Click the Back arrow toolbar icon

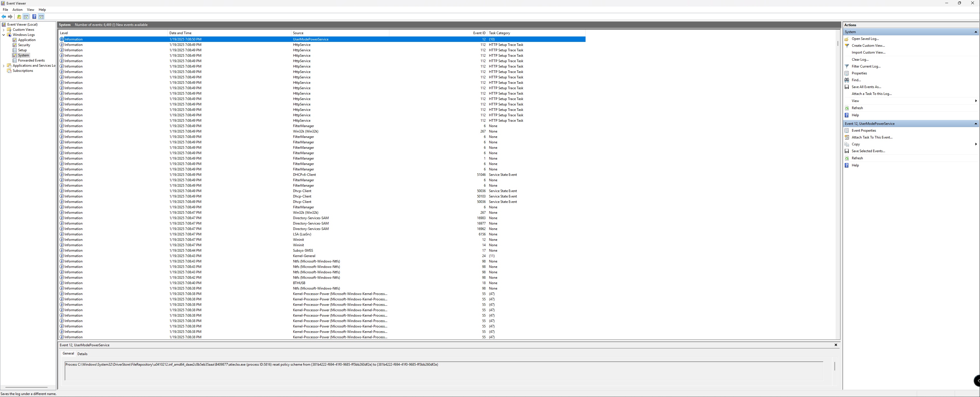point(4,17)
